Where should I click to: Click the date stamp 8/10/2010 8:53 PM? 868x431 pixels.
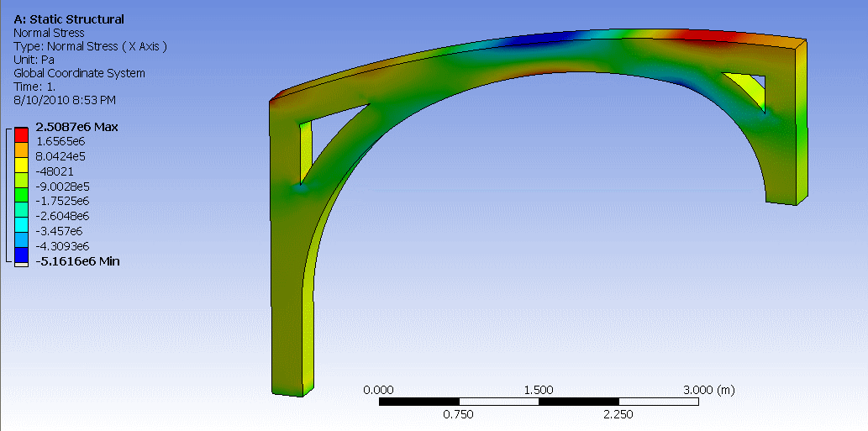(x=65, y=100)
